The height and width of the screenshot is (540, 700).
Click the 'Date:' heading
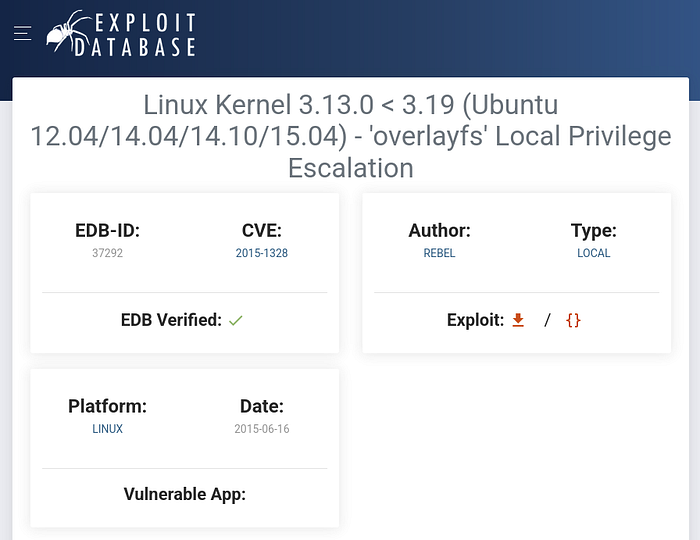coord(262,407)
